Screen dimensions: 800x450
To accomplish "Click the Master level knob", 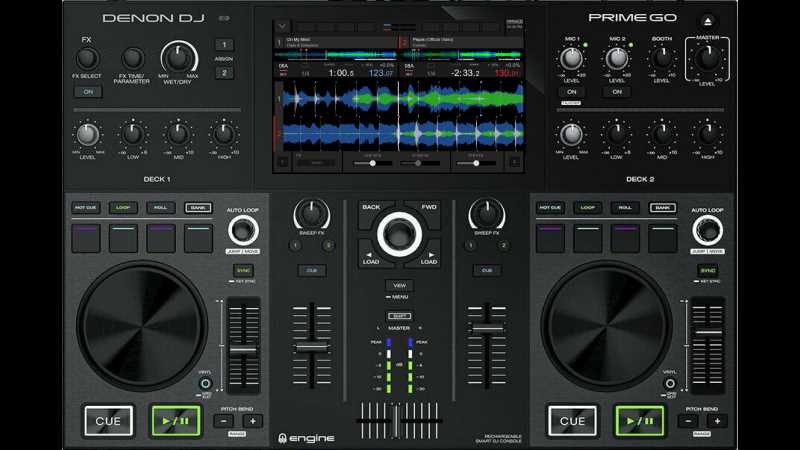I will (707, 59).
